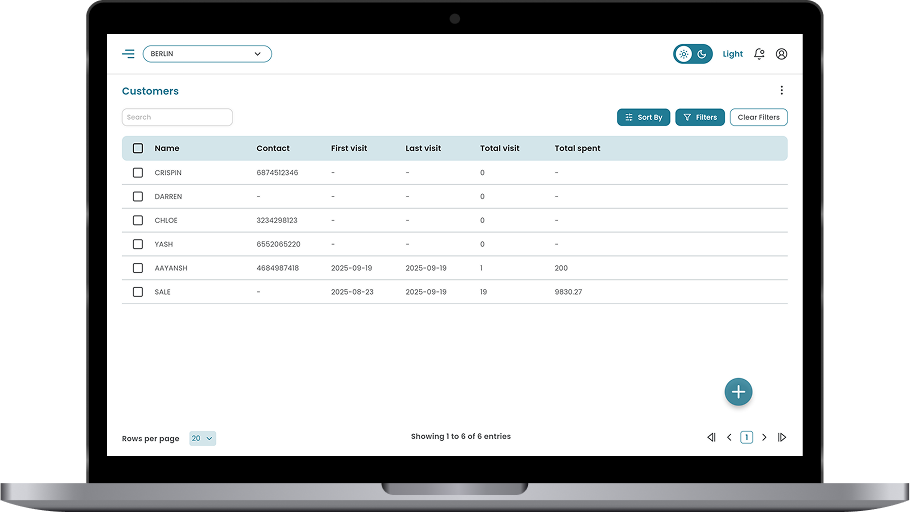Open the notifications bell
Image resolution: width=910 pixels, height=512 pixels.
[759, 54]
